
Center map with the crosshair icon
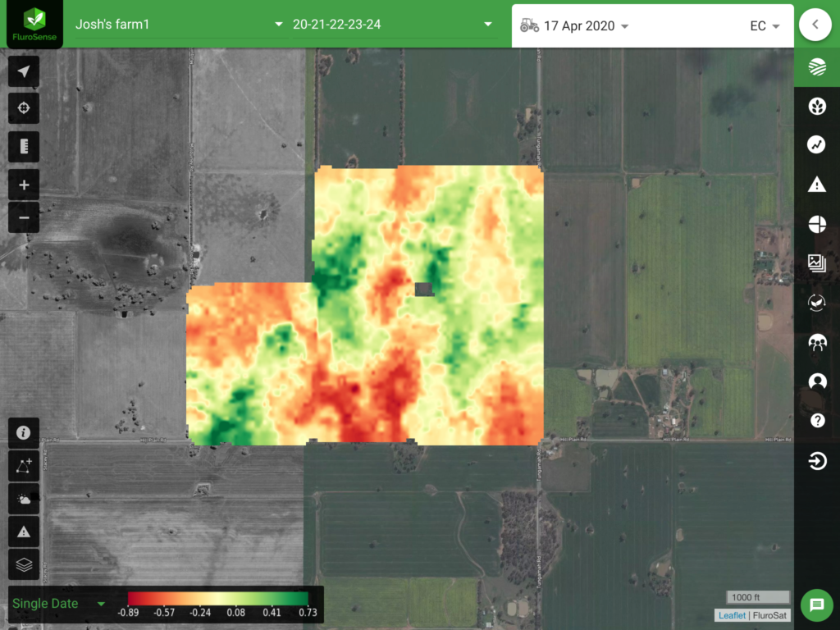(24, 108)
